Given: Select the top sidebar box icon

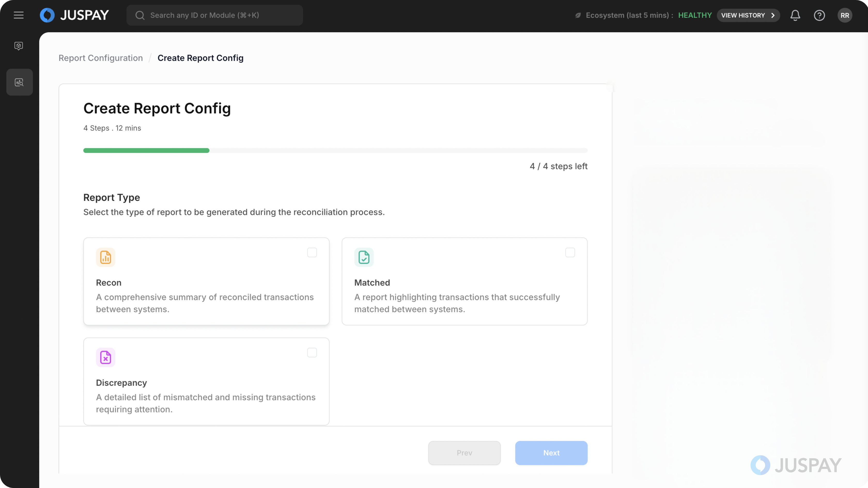Looking at the screenshot, I should (x=19, y=46).
